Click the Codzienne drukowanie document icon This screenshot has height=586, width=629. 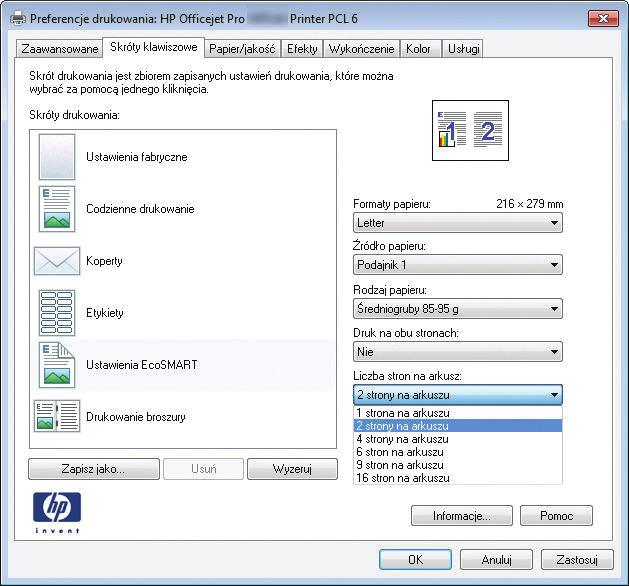click(57, 209)
